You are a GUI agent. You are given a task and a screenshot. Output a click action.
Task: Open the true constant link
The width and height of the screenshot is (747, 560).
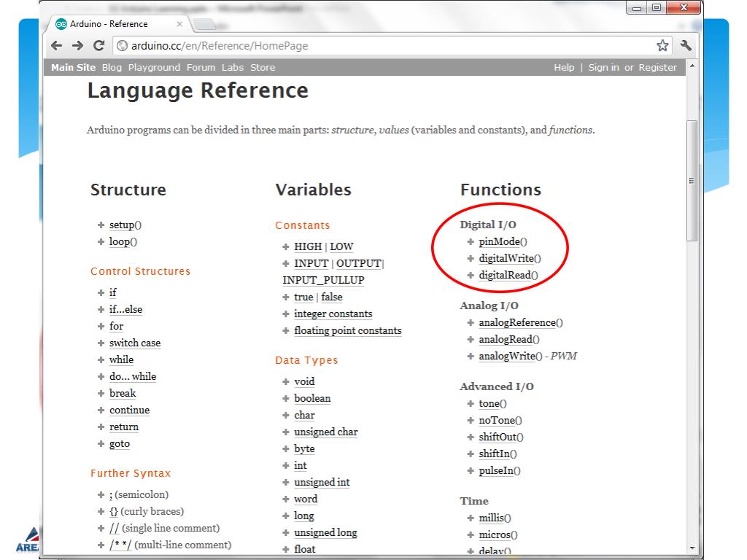tap(303, 297)
